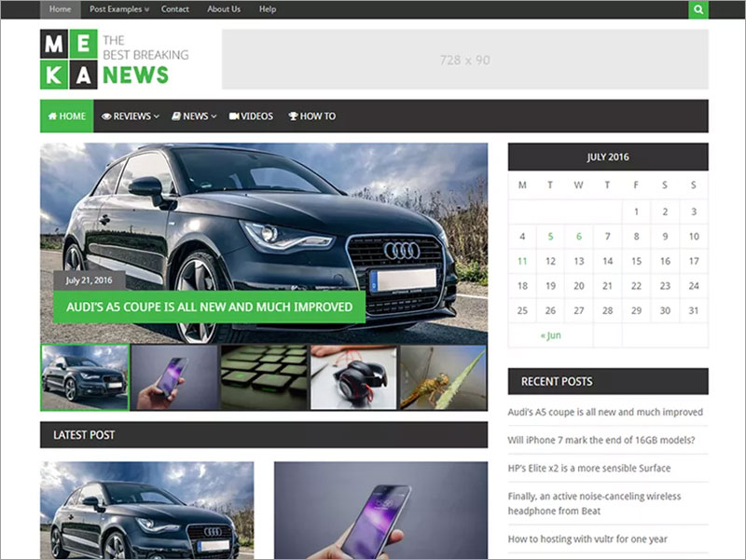Open the How To section
The height and width of the screenshot is (560, 746).
tap(311, 116)
